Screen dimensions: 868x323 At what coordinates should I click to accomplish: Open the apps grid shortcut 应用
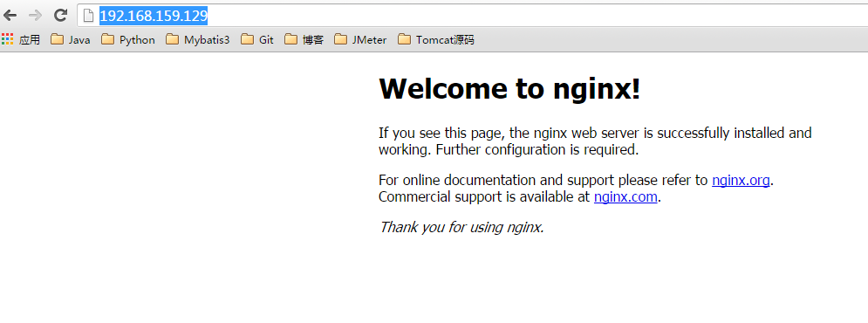pyautogui.click(x=21, y=40)
